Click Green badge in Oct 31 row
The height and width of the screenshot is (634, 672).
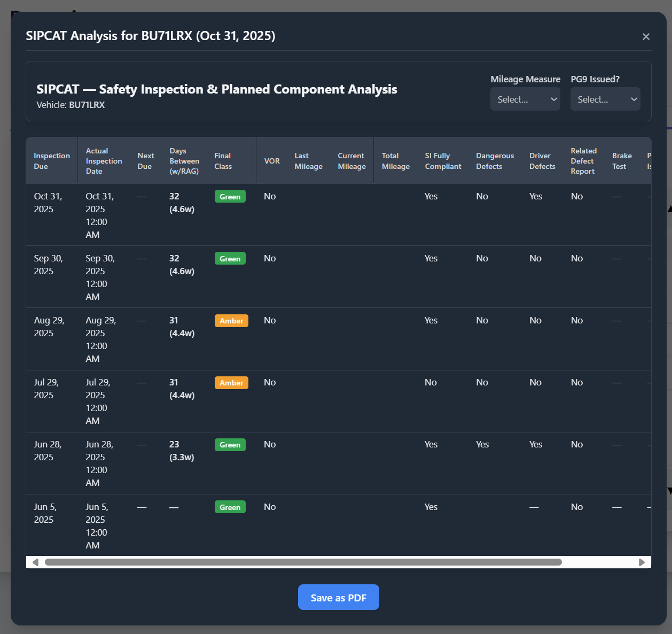(x=230, y=197)
